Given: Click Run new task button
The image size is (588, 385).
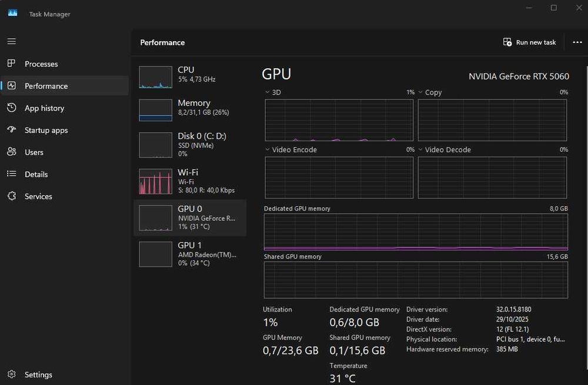Looking at the screenshot, I should point(529,42).
